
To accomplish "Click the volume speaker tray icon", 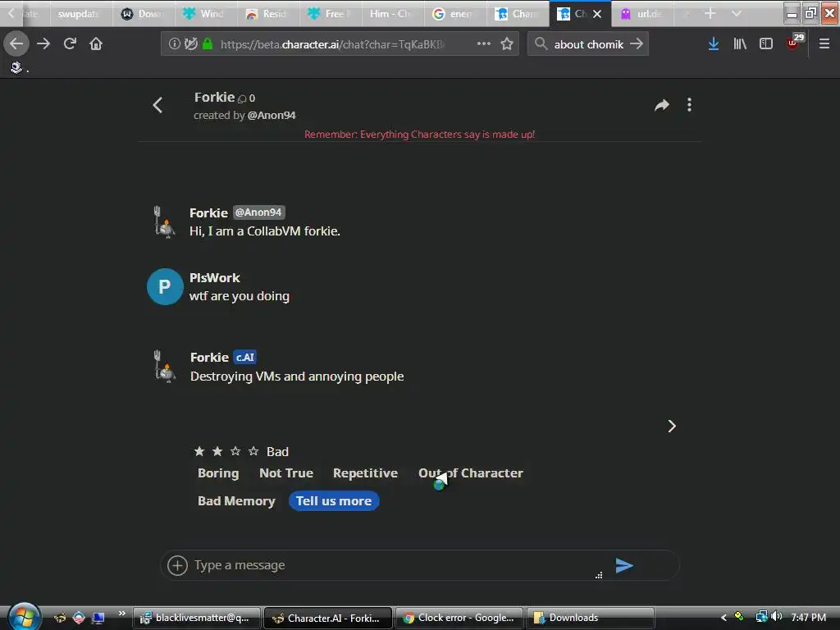I will click(777, 617).
